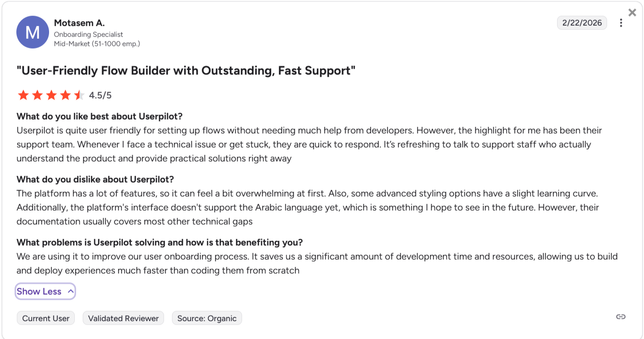Click the 'What do you like best' heading
Viewport: 644px width, 339px height.
pyautogui.click(x=100, y=116)
